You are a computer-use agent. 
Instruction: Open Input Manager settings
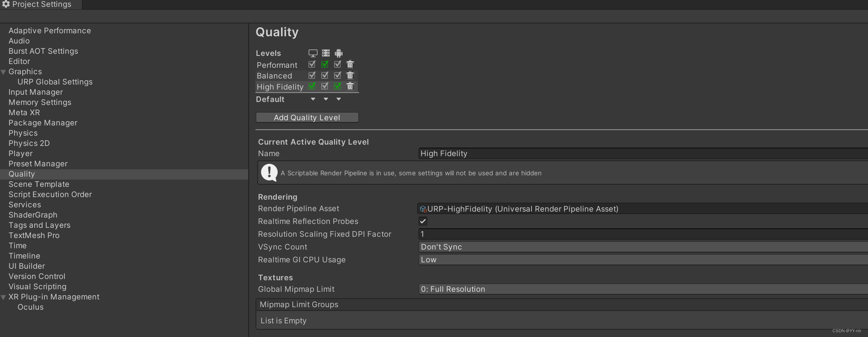click(x=35, y=92)
